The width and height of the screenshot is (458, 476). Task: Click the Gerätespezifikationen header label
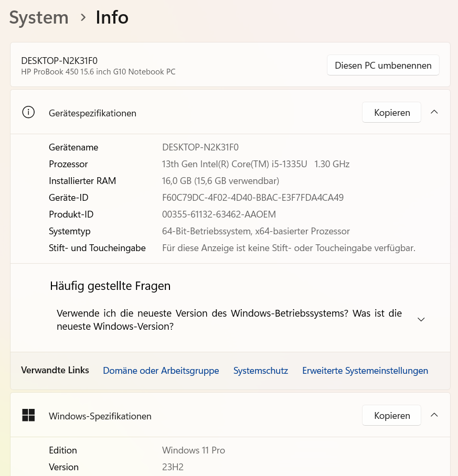click(92, 113)
